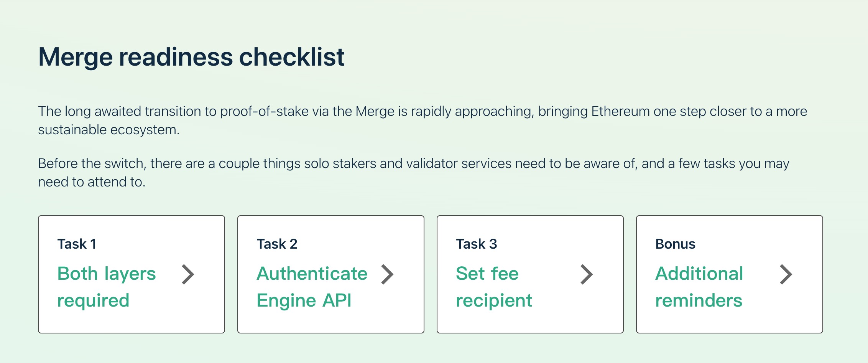The height and width of the screenshot is (363, 868).
Task: Open the Bonus checklist card
Action: click(x=730, y=274)
